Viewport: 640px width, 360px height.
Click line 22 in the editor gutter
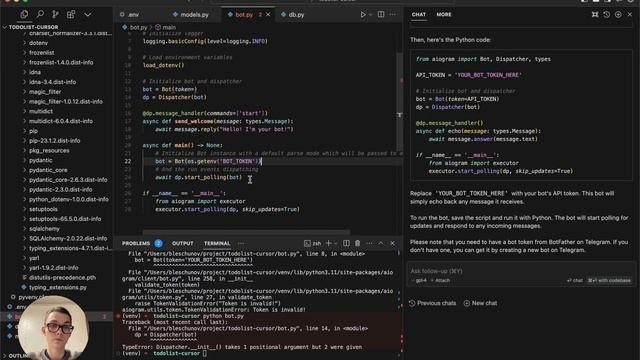[128, 161]
